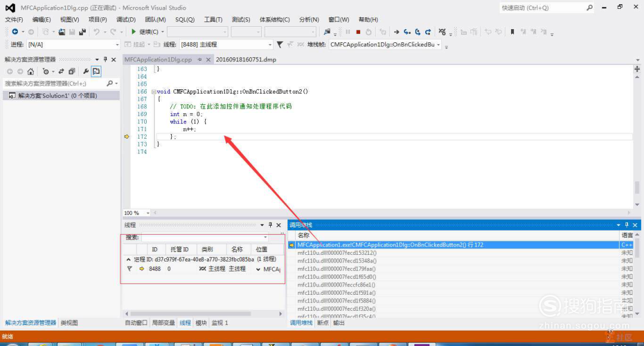Toggle the pin on the MFCApplication1Dlg.cpp tab

point(200,60)
